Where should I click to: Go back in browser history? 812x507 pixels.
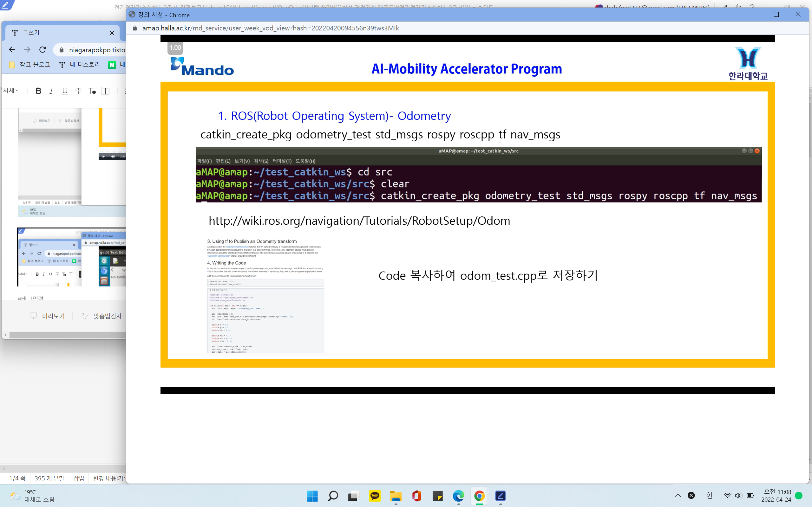12,50
